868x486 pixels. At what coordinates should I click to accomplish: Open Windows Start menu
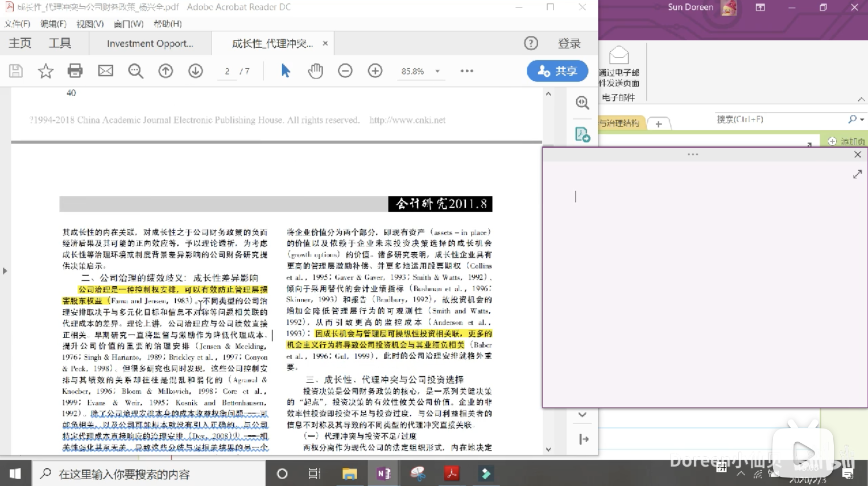tap(15, 473)
